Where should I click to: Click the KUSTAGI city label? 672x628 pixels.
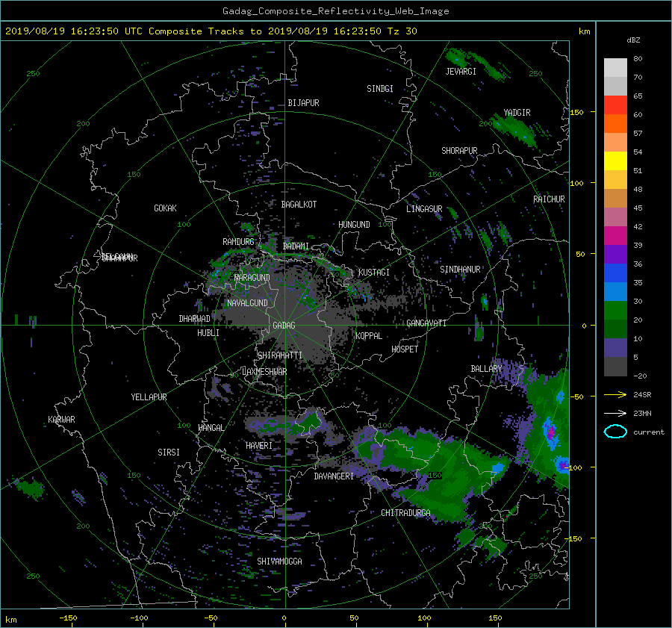374,273
